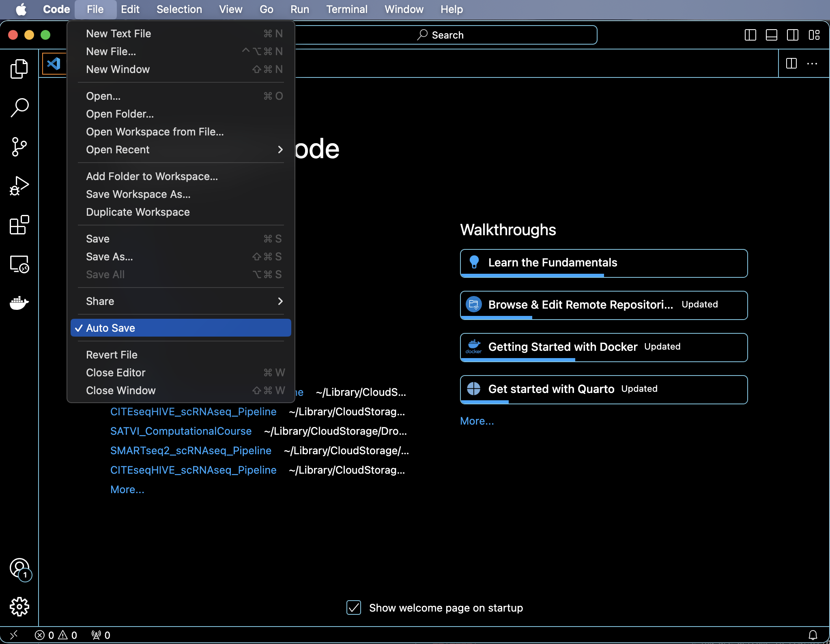Open the Run and Debug view
This screenshot has height=644, width=830.
[x=19, y=186]
